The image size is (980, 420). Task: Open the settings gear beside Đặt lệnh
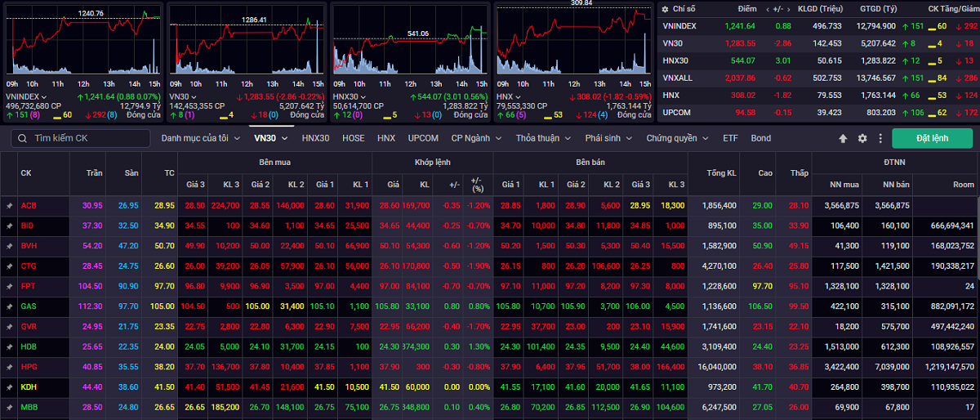(862, 139)
